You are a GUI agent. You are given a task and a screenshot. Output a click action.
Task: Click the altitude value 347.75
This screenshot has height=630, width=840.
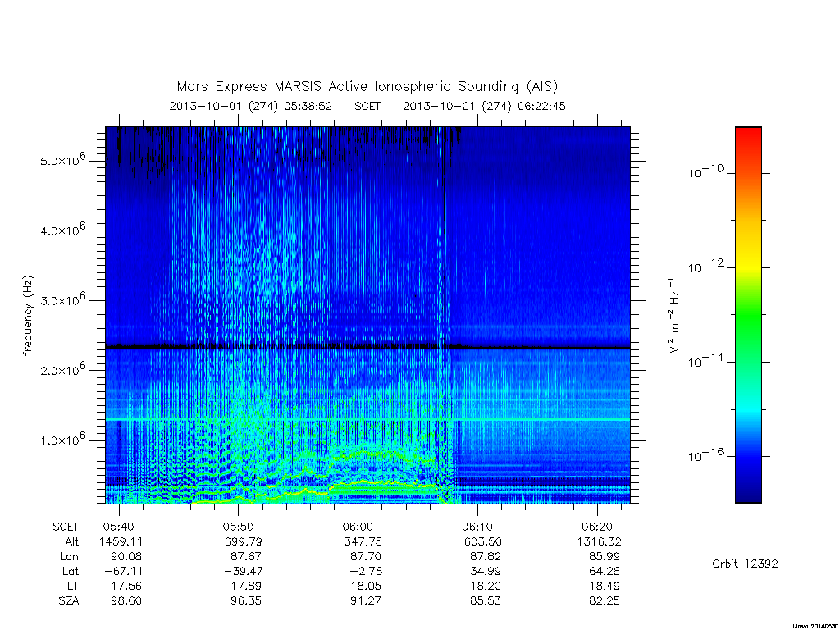363,541
